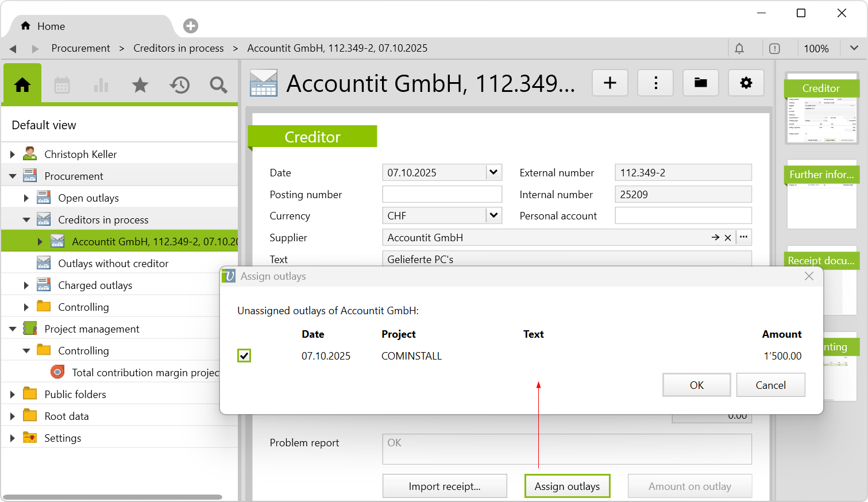Open the search magnifier in sidebar
The height and width of the screenshot is (502, 868).
218,86
